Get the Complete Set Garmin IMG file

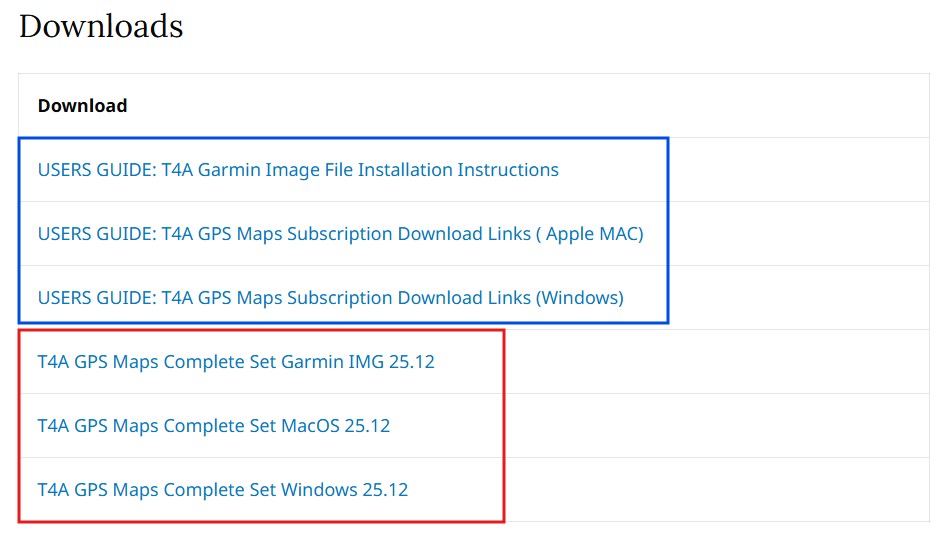coord(236,362)
